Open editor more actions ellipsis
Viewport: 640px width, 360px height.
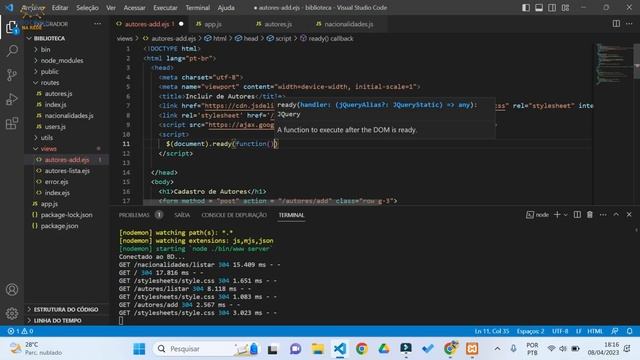(629, 24)
